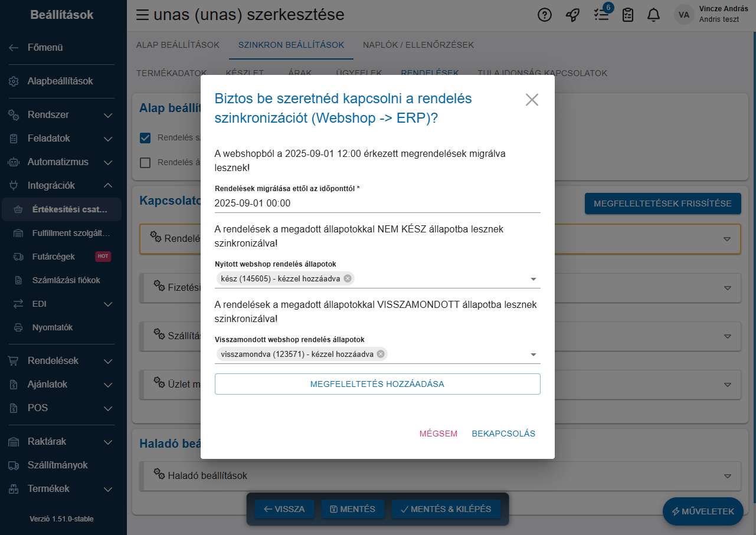Collapse the Integrációk sidebar section
This screenshot has height=535, width=756.
(x=108, y=185)
